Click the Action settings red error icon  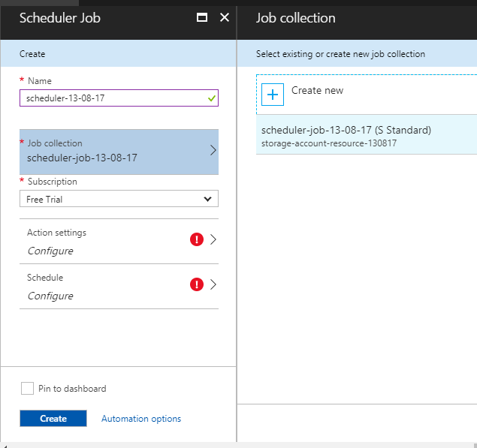tap(197, 239)
